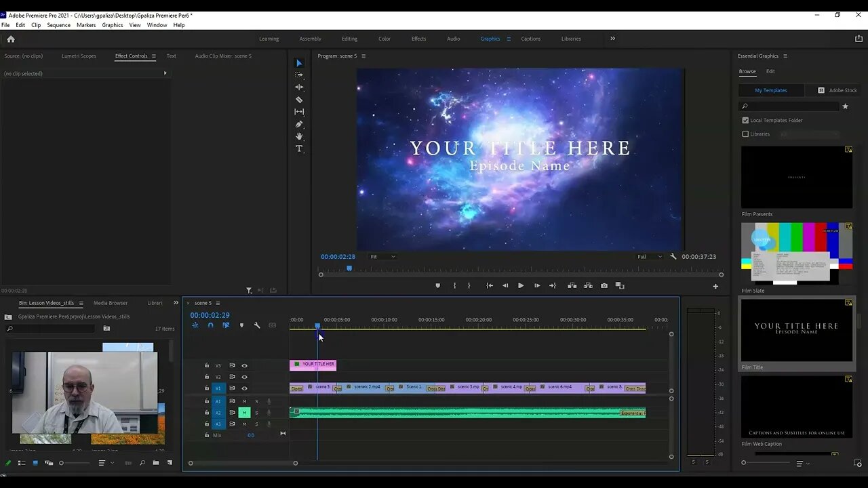Image resolution: width=868 pixels, height=488 pixels.
Task: Expand project panel tab overflow chevrons
Action: 176,303
